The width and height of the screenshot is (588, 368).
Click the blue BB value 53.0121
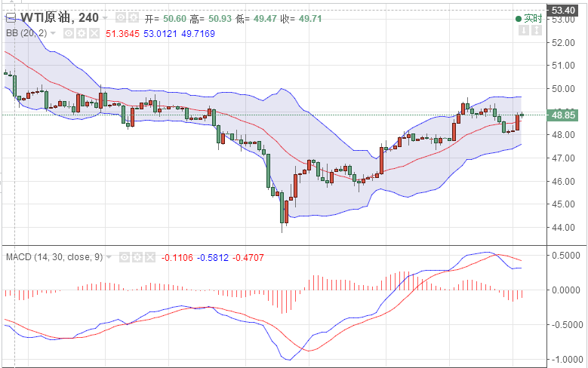(160, 34)
